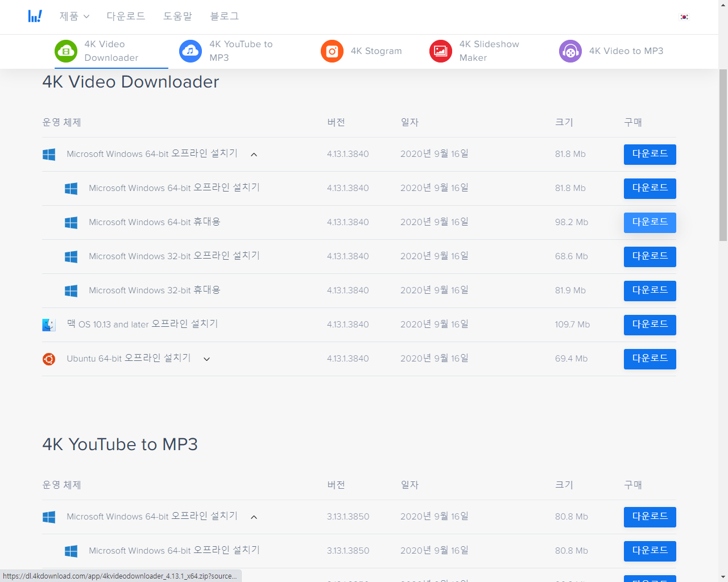The width and height of the screenshot is (728, 582).
Task: Click the scrollbar down arrow
Action: pyautogui.click(x=723, y=576)
